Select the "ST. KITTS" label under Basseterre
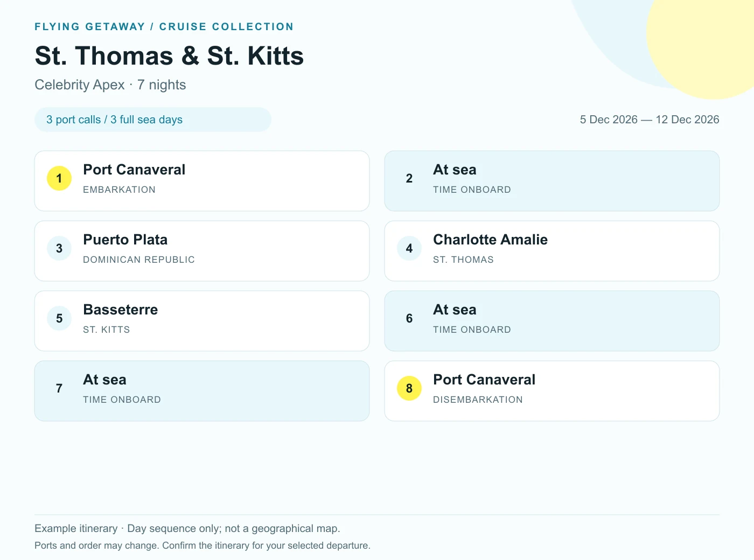This screenshot has width=754, height=560. coord(107,330)
